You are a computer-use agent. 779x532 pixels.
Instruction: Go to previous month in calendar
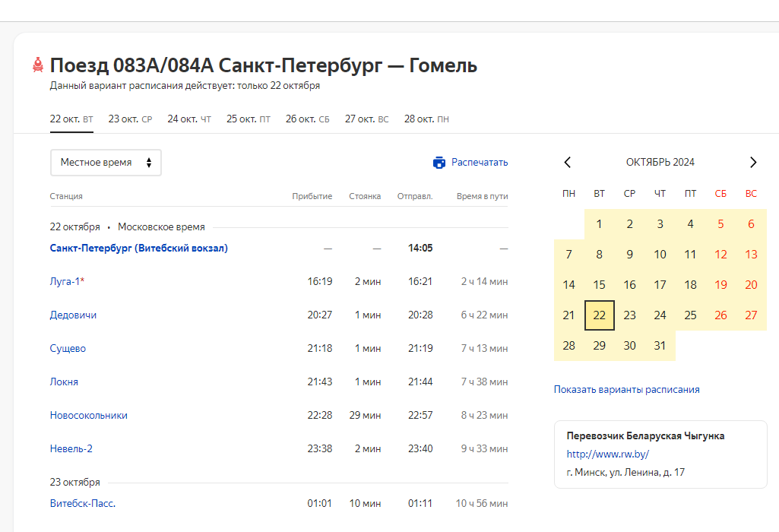pos(567,162)
